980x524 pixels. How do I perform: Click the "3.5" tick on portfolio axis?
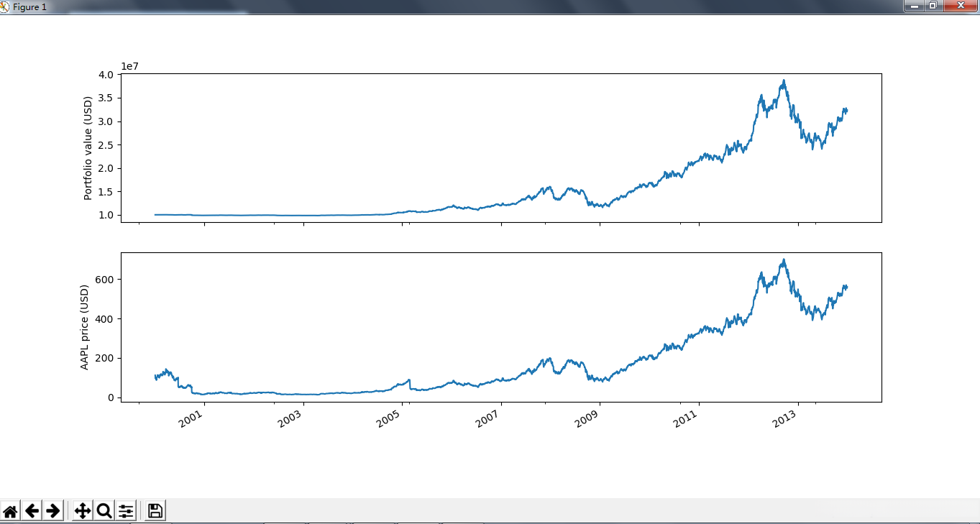click(x=106, y=98)
